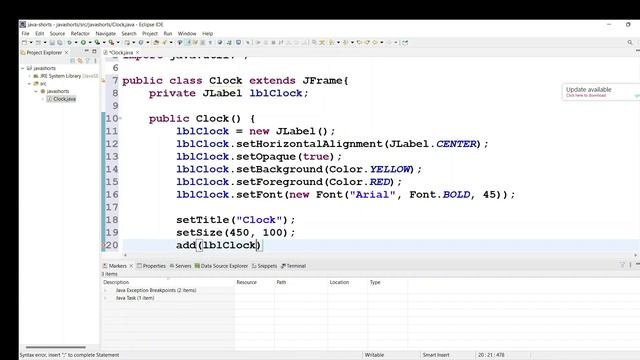Image resolution: width=640 pixels, height=360 pixels.
Task: Switch to the Data Source Explorer tab
Action: [x=221, y=266]
